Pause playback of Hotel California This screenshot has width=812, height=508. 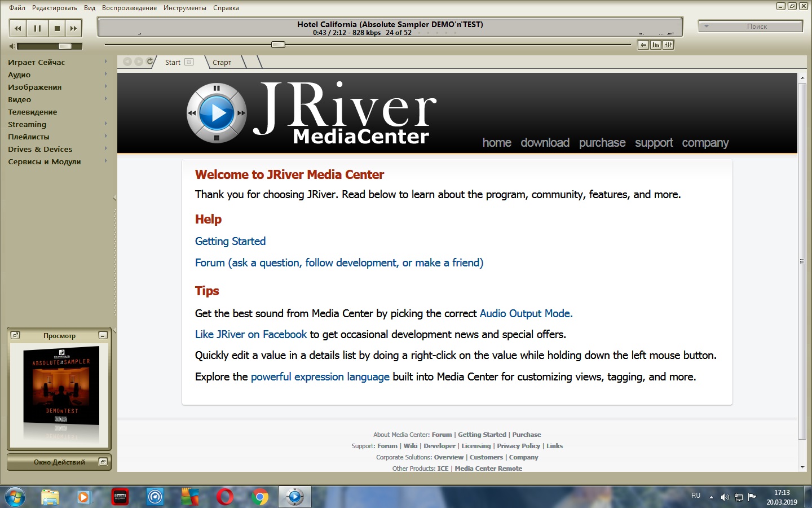pyautogui.click(x=37, y=28)
